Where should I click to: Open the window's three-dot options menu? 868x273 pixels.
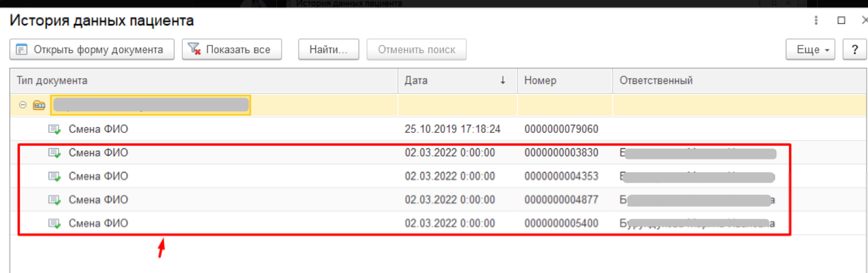tap(817, 21)
